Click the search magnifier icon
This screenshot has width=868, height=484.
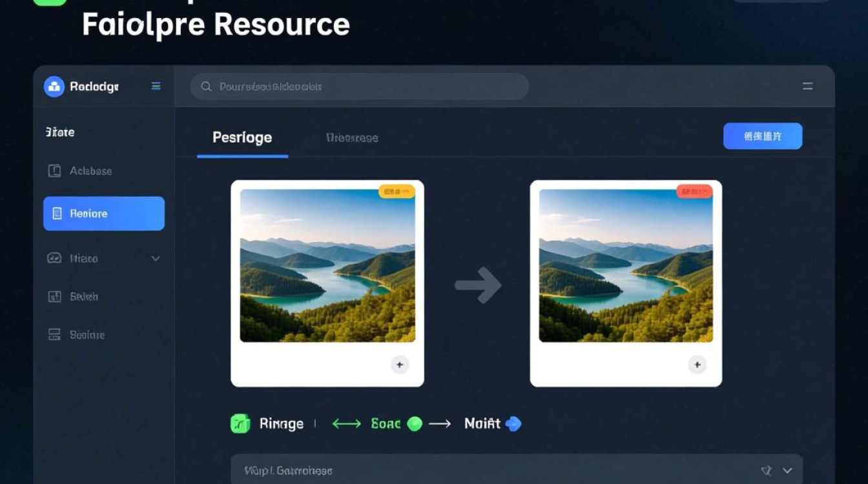tap(206, 86)
